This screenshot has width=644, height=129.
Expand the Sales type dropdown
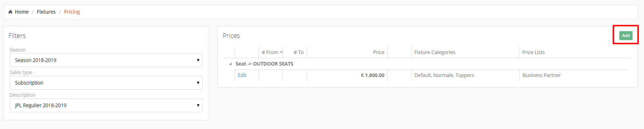click(x=106, y=83)
